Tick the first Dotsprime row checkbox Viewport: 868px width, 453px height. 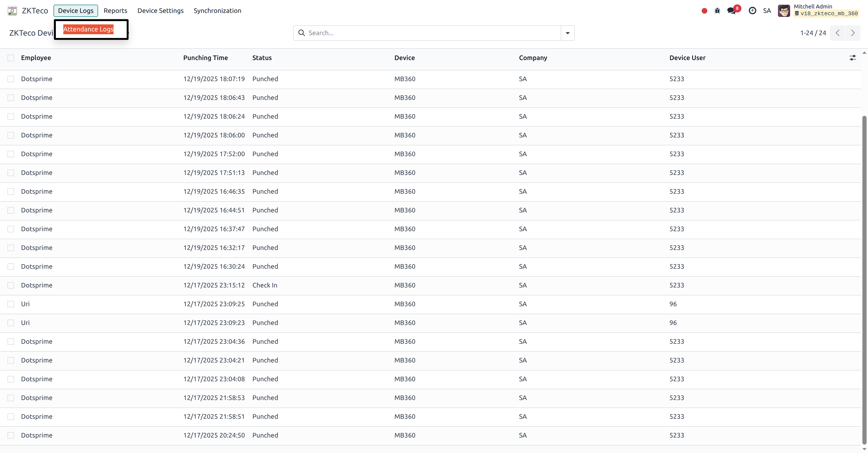(x=11, y=79)
